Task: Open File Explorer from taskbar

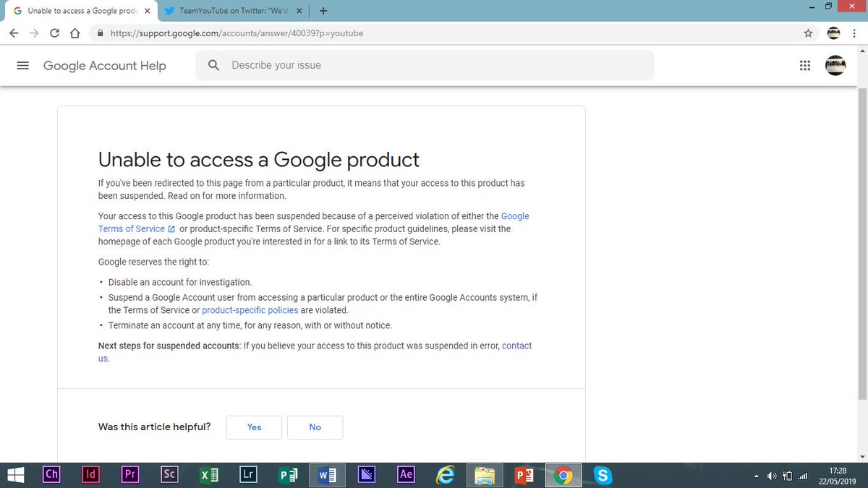Action: pos(485,475)
